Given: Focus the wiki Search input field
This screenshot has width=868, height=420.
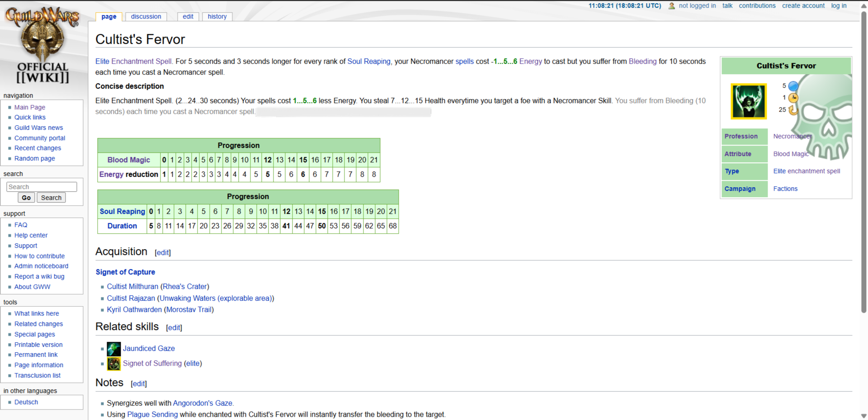Looking at the screenshot, I should [42, 187].
